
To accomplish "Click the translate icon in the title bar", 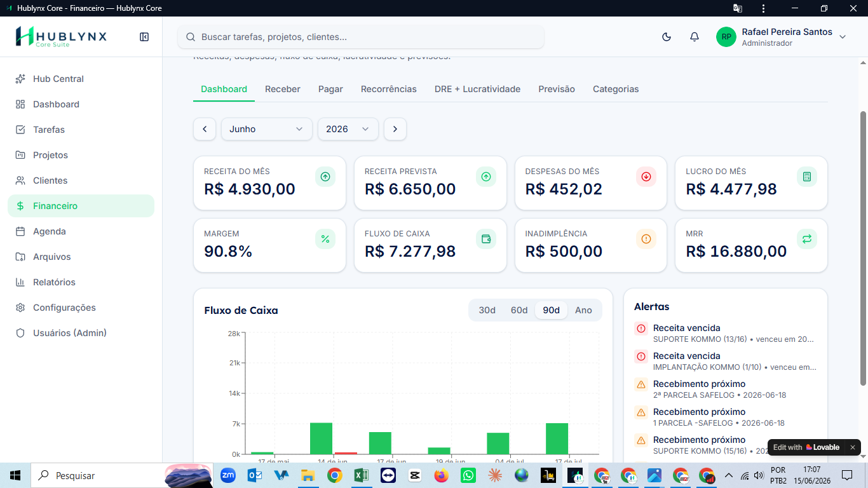I will (738, 8).
